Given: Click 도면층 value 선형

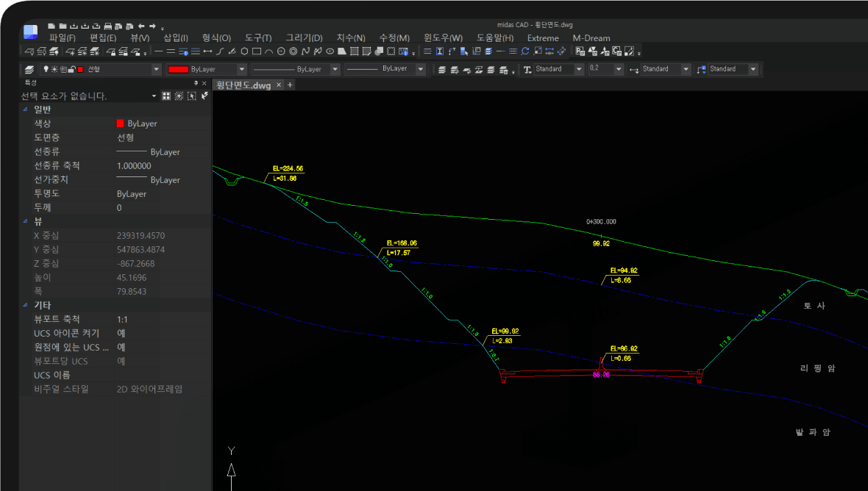Looking at the screenshot, I should pyautogui.click(x=125, y=137).
